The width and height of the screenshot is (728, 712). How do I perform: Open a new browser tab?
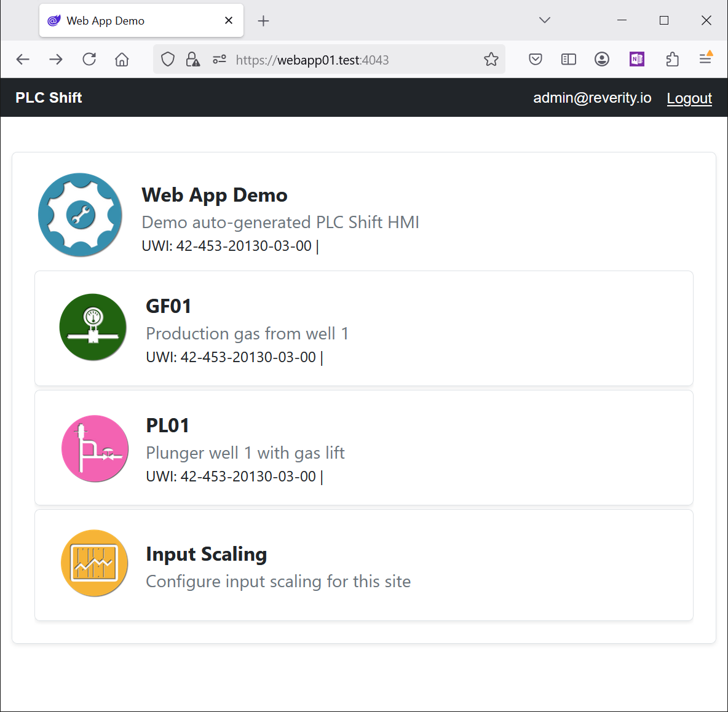(x=263, y=21)
